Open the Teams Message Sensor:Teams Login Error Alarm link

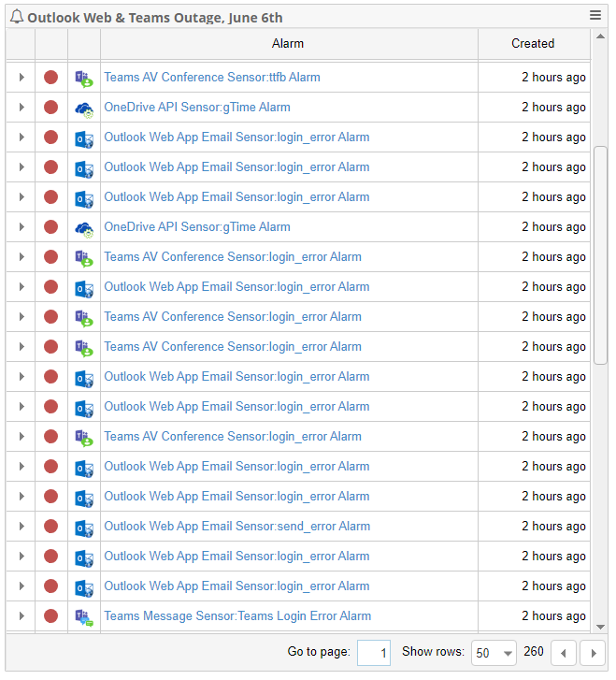(237, 615)
